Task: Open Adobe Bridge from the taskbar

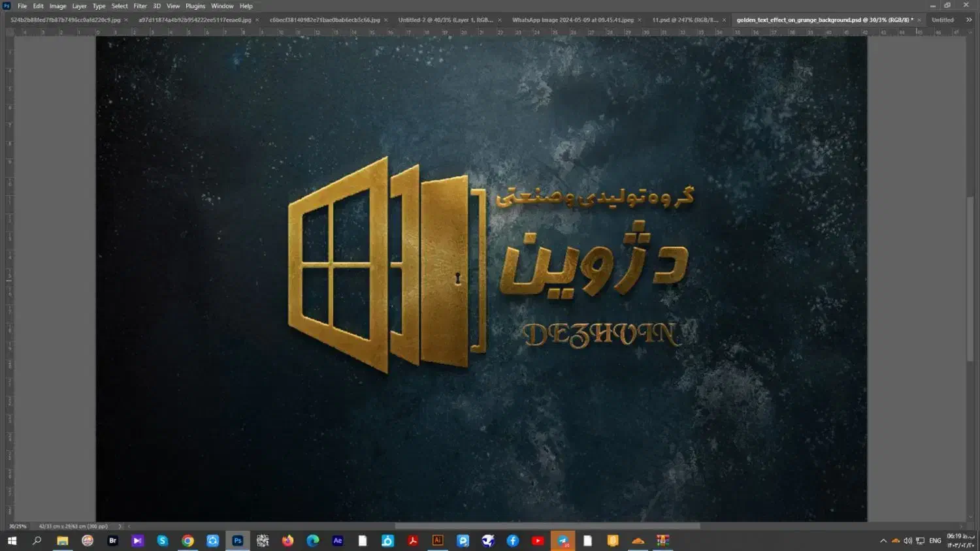Action: (x=112, y=541)
